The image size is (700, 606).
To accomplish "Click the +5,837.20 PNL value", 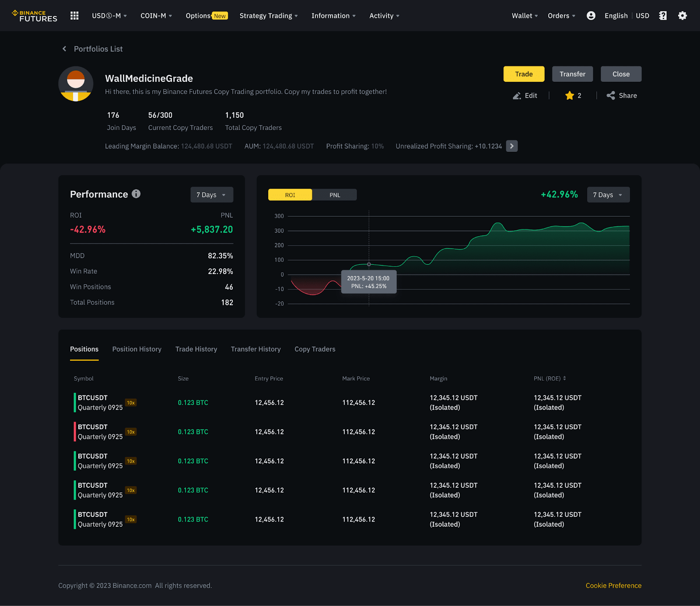I will tap(212, 229).
